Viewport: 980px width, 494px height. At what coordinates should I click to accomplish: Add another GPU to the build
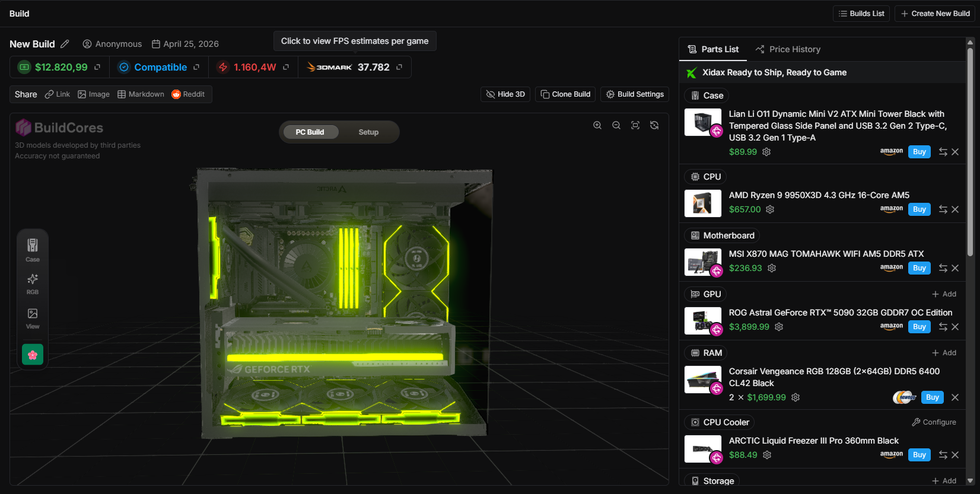(944, 294)
